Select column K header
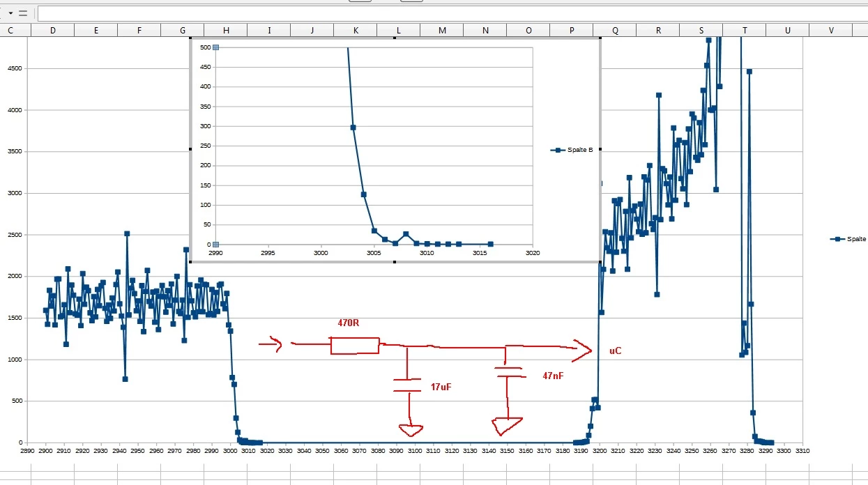Image resolution: width=868 pixels, height=485 pixels. coord(355,30)
